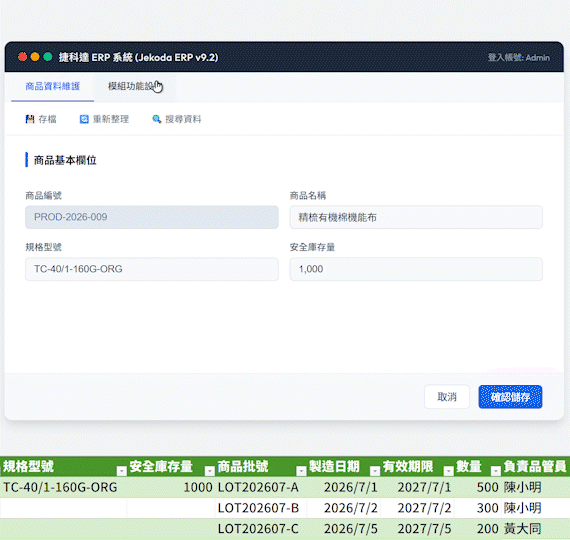570x540 pixels.
Task: Click the quantity cell 300
Action: (477, 508)
